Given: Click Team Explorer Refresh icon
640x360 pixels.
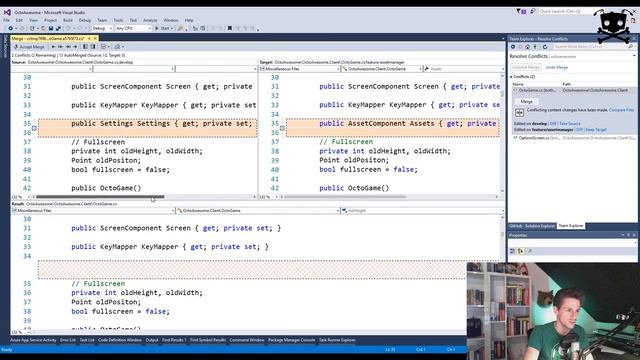Looking at the screenshot, I should 544,47.
